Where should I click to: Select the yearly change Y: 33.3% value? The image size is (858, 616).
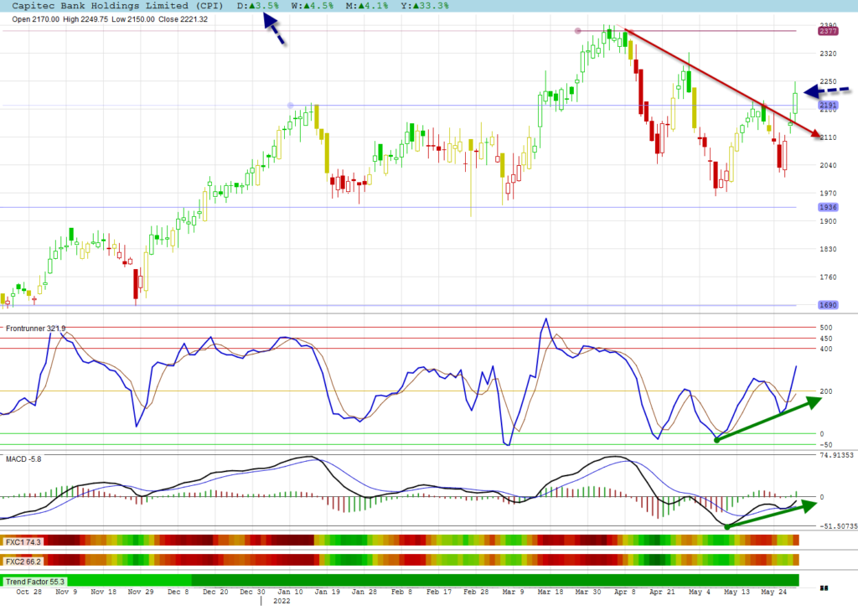(x=425, y=6)
